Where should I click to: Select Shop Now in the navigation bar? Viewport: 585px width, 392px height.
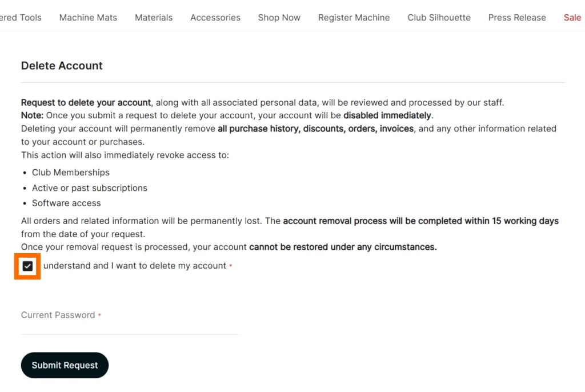[279, 18]
